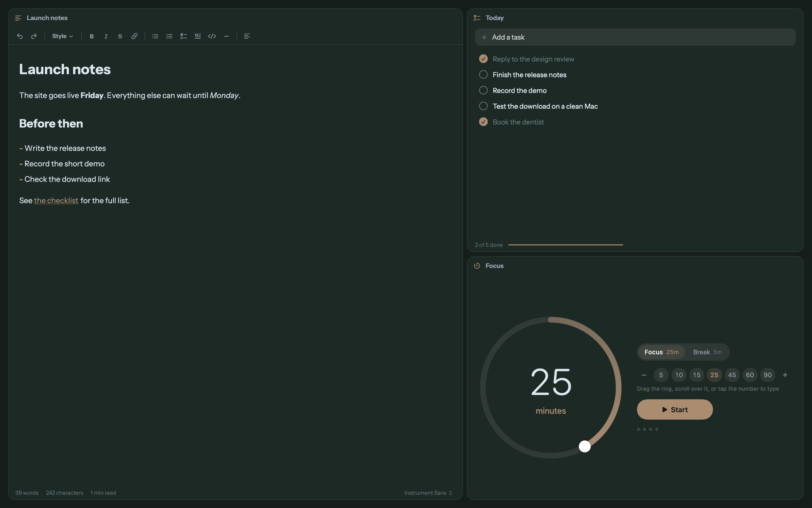812x508 pixels.
Task: Check off Finish the release notes
Action: 483,75
